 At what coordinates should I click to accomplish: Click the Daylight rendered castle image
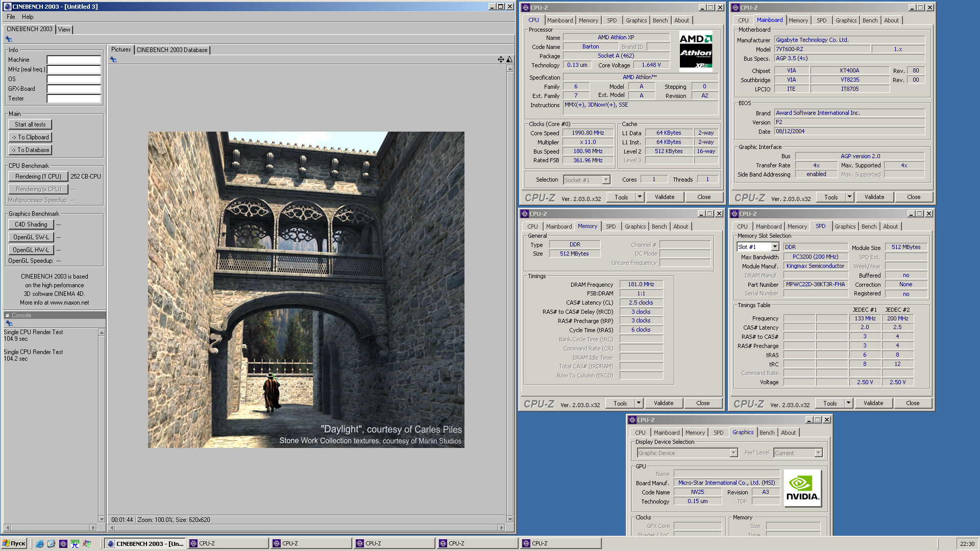306,290
